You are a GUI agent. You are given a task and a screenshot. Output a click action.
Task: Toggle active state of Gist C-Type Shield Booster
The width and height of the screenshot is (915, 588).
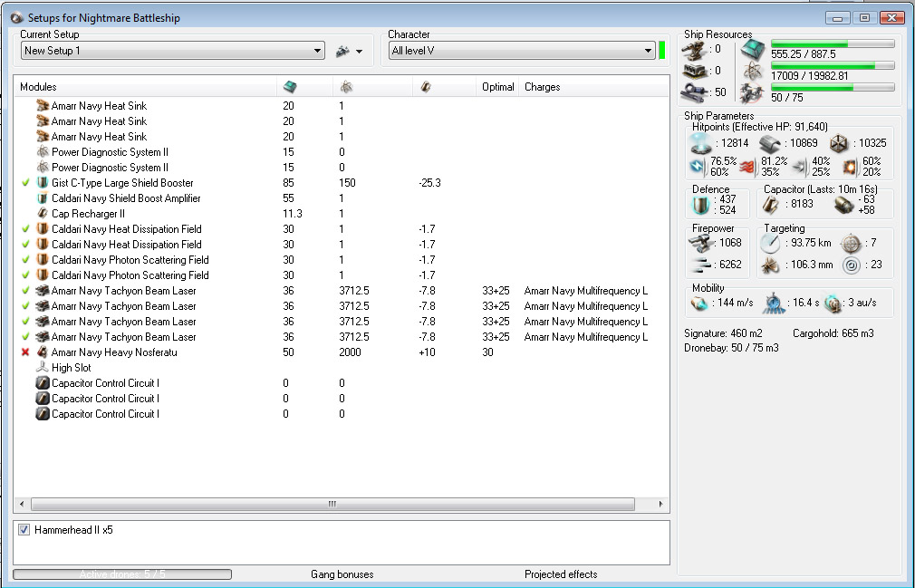pos(25,183)
